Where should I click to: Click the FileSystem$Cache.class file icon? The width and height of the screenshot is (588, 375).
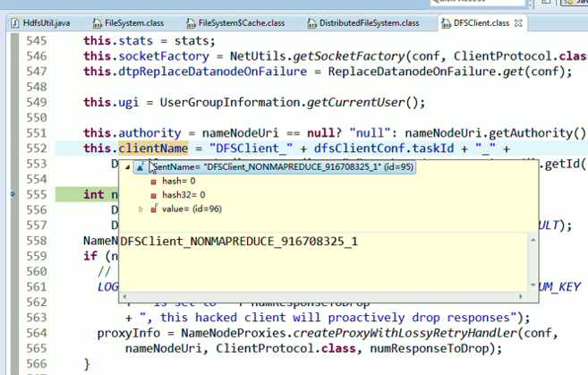click(191, 23)
